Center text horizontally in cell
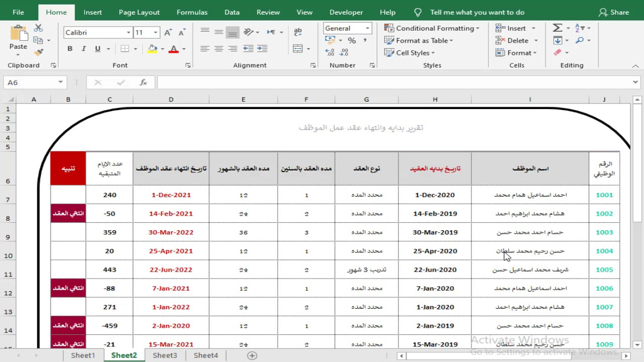The image size is (644, 362). [218, 49]
